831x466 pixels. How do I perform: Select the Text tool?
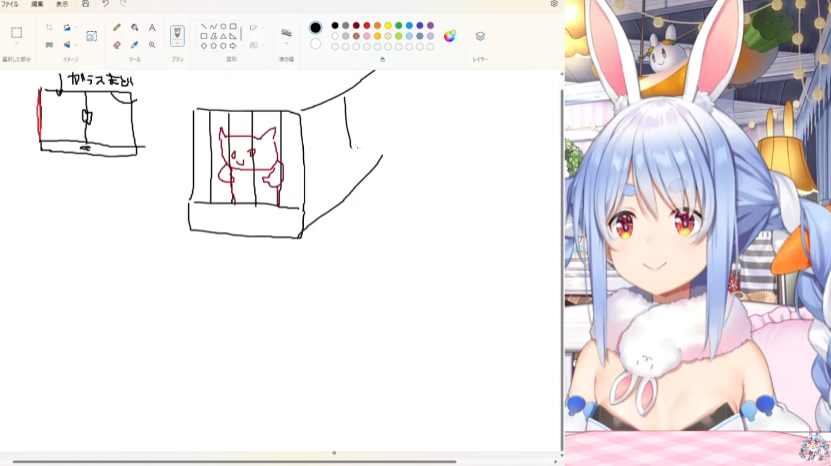pyautogui.click(x=152, y=28)
